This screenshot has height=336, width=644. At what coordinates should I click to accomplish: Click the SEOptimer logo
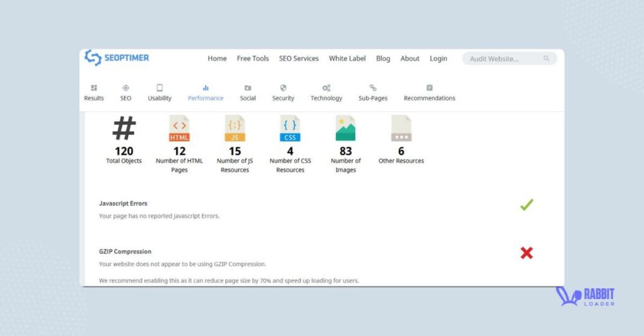pyautogui.click(x=116, y=58)
